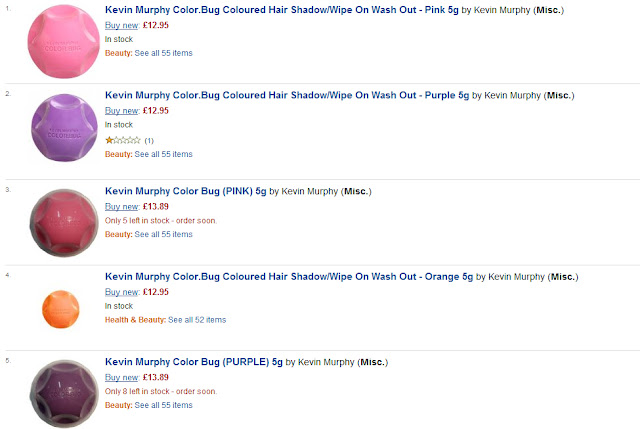Select See all 55 items under first result

coord(163,53)
